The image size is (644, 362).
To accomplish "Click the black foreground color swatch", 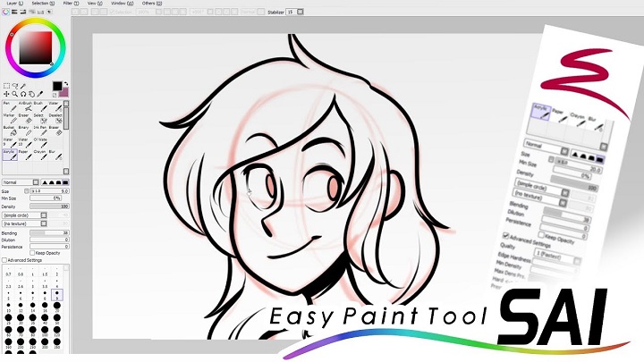I will click(57, 86).
